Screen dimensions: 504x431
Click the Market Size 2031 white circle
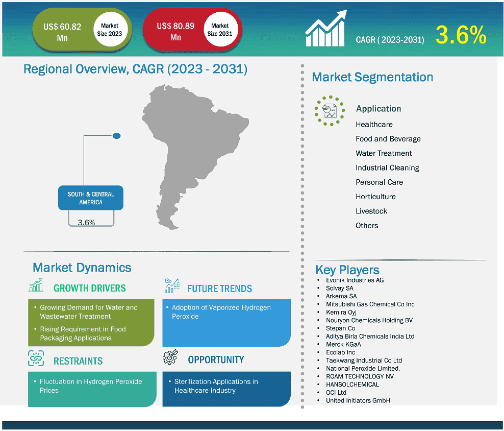(x=219, y=30)
